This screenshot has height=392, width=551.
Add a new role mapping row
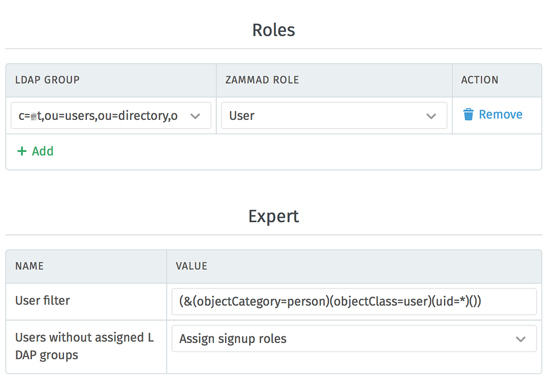(x=35, y=151)
